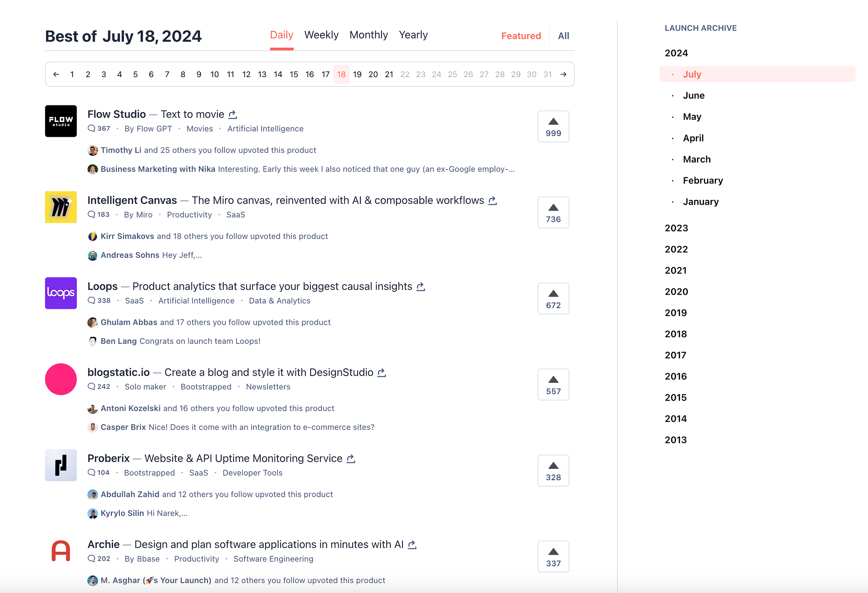Scroll to next page using right arrow
The width and height of the screenshot is (868, 593).
563,74
